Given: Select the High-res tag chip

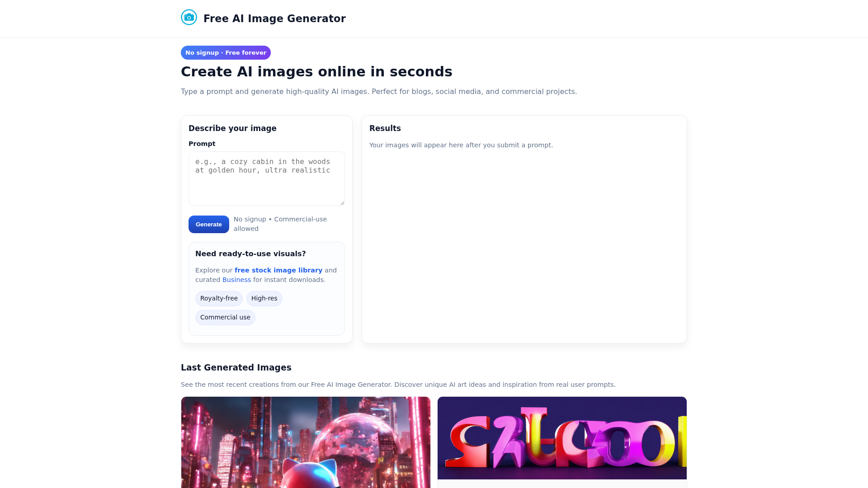Looking at the screenshot, I should pos(264,299).
